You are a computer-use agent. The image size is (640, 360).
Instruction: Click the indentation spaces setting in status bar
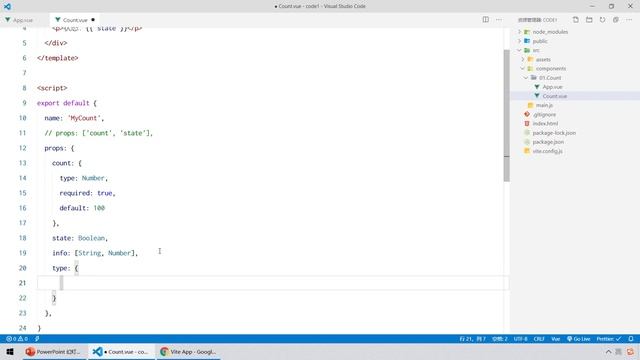[x=500, y=339]
